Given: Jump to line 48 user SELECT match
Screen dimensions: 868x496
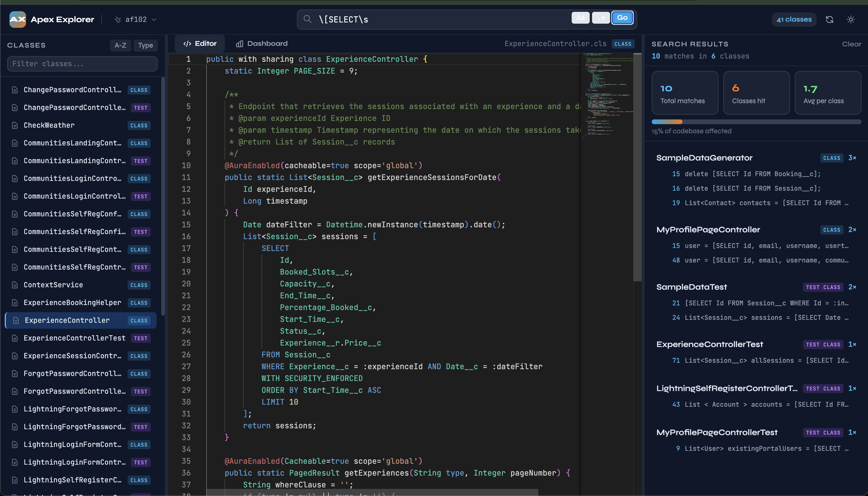Looking at the screenshot, I should (x=756, y=260).
